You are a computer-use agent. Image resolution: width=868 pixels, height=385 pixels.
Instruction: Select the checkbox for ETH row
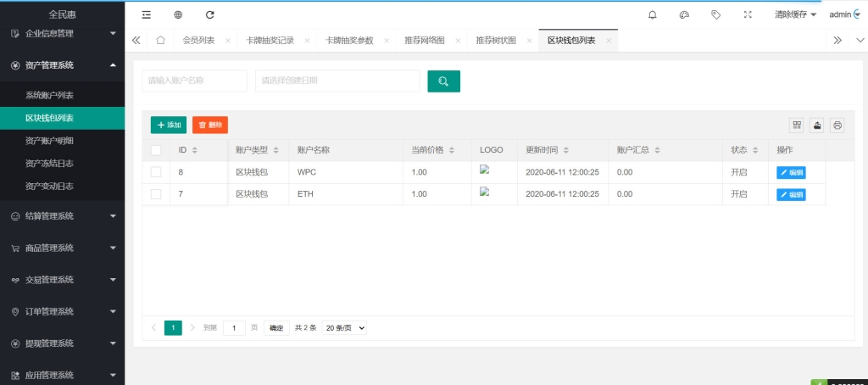(156, 194)
